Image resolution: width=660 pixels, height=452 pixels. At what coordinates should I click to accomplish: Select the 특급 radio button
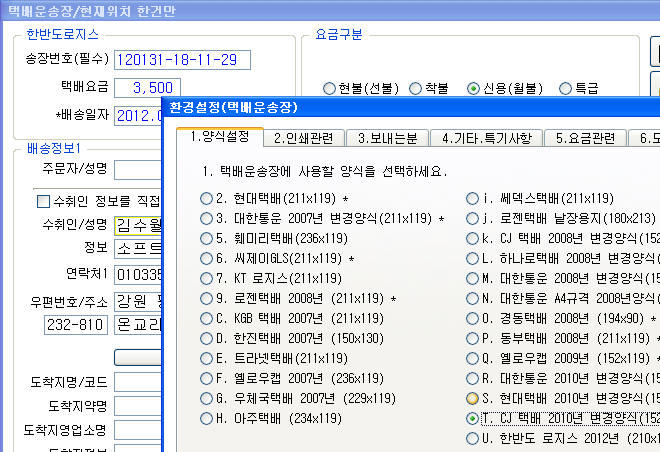565,88
